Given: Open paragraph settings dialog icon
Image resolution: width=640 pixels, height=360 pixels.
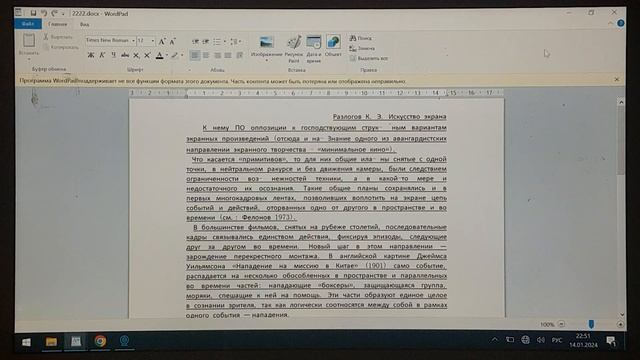Looking at the screenshot, I should pyautogui.click(x=240, y=55).
